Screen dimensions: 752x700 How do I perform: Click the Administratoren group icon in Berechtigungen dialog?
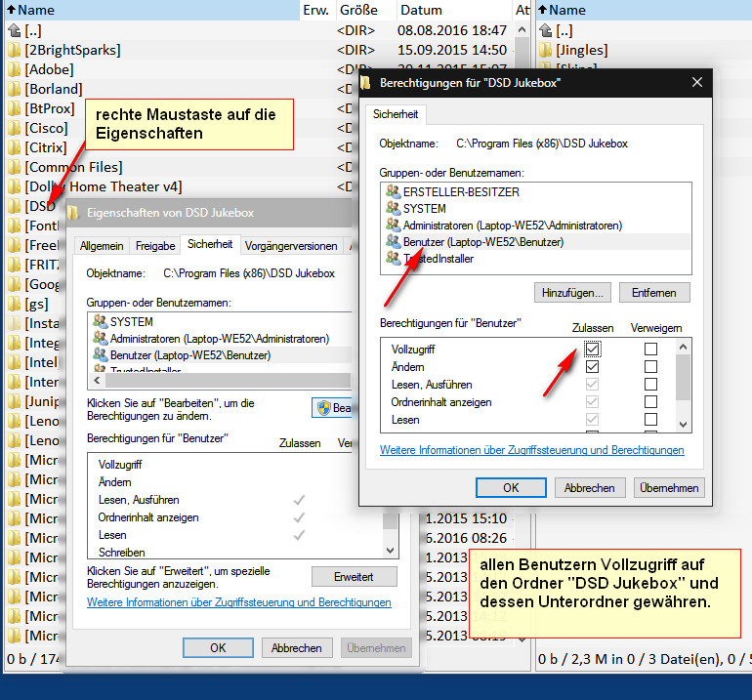(x=393, y=225)
